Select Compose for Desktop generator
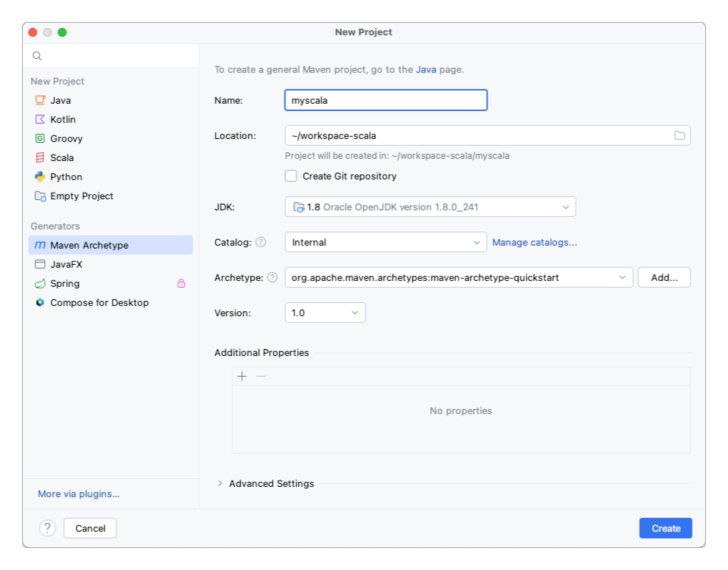This screenshot has width=728, height=570. click(110, 302)
